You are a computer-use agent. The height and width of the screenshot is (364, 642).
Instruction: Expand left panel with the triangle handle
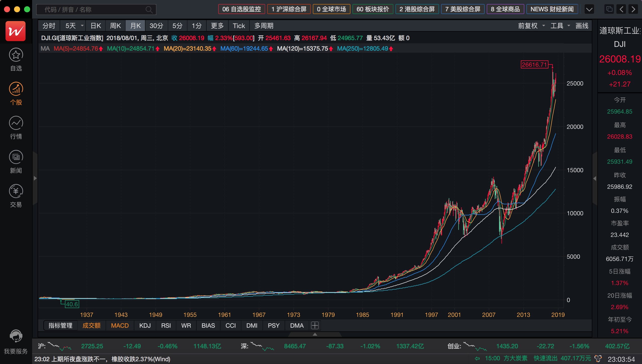35,178
